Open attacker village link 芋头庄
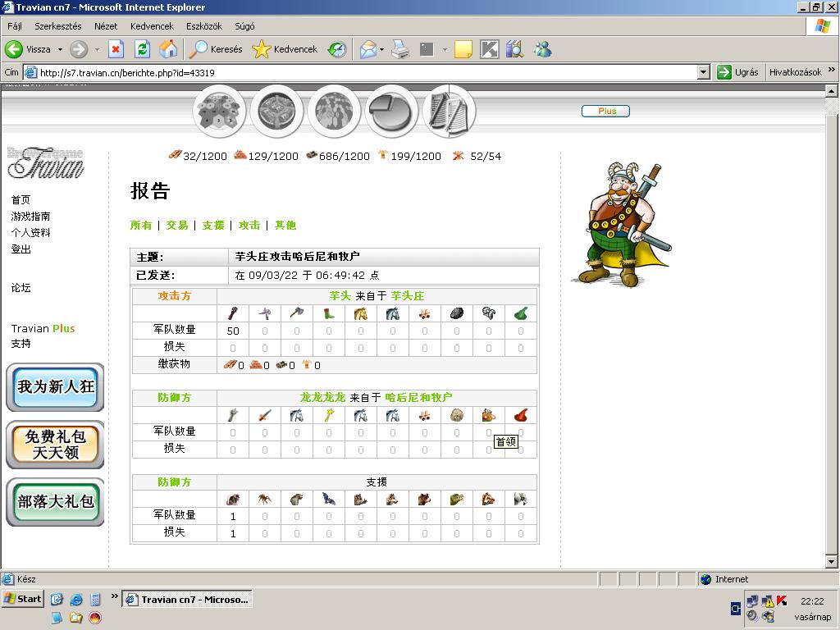Image resolution: width=840 pixels, height=630 pixels. 408,295
